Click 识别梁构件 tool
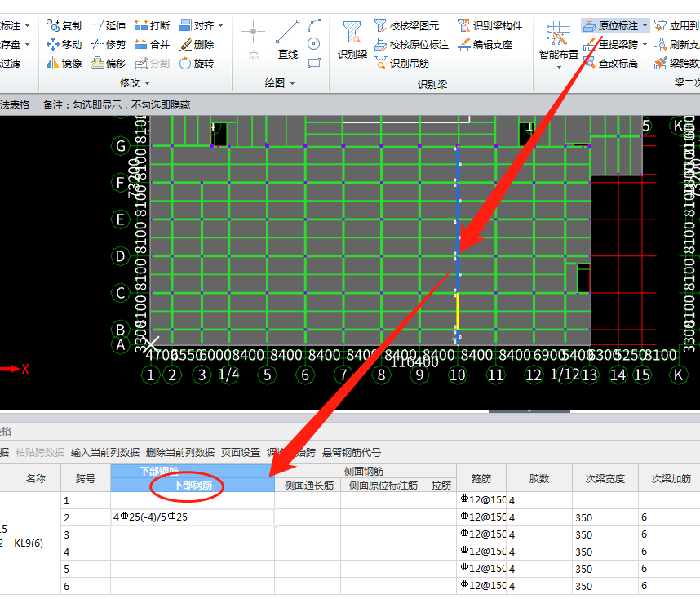This screenshot has width=700, height=603. (490, 25)
